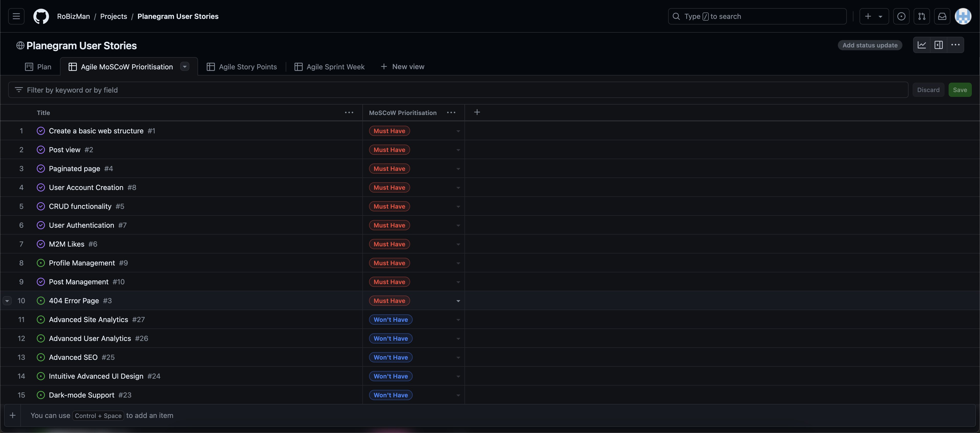Click the green Save button
The image size is (980, 433).
coord(960,90)
